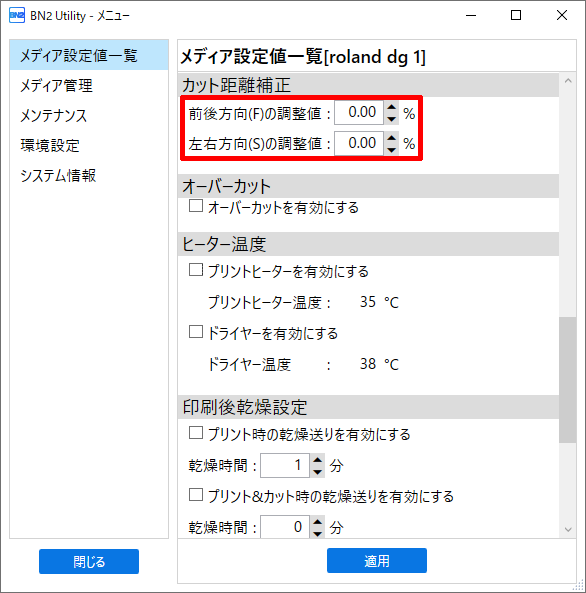
Task: Open メディア管理 in the sidebar
Action: (89, 85)
